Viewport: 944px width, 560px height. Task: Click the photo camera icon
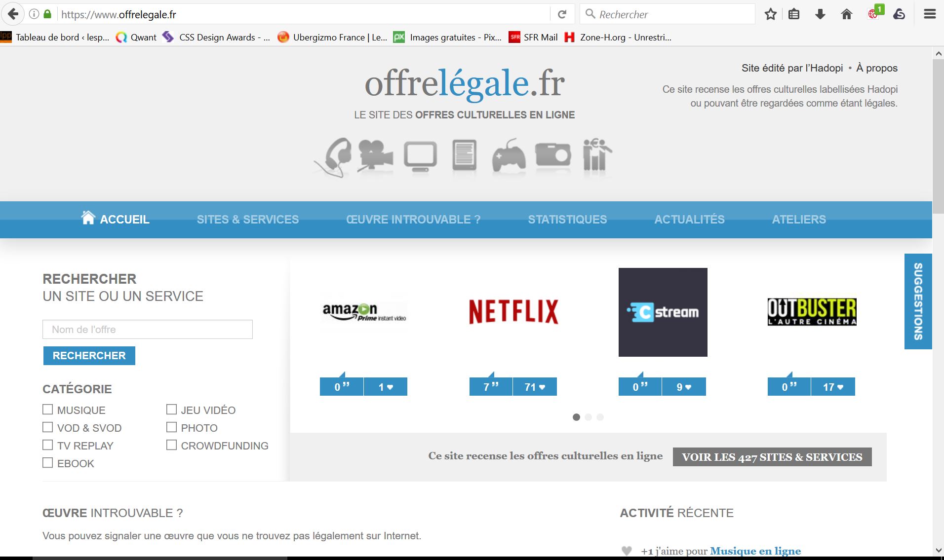[x=553, y=156]
